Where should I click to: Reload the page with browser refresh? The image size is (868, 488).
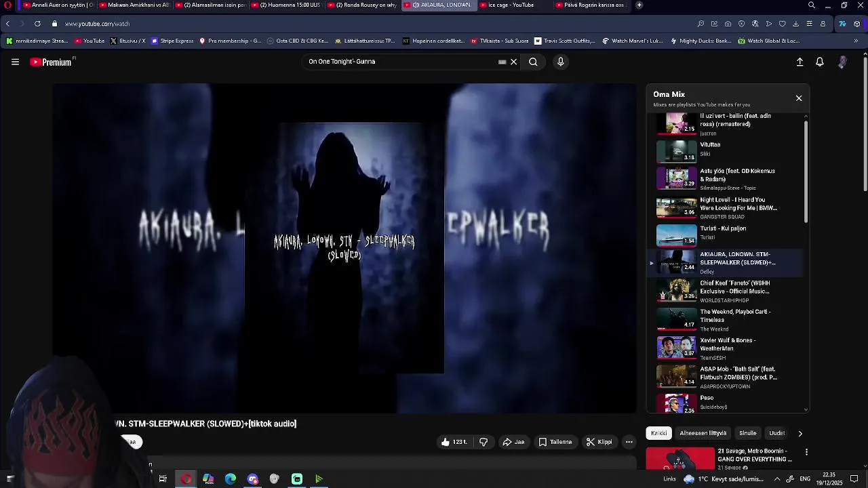point(37,24)
